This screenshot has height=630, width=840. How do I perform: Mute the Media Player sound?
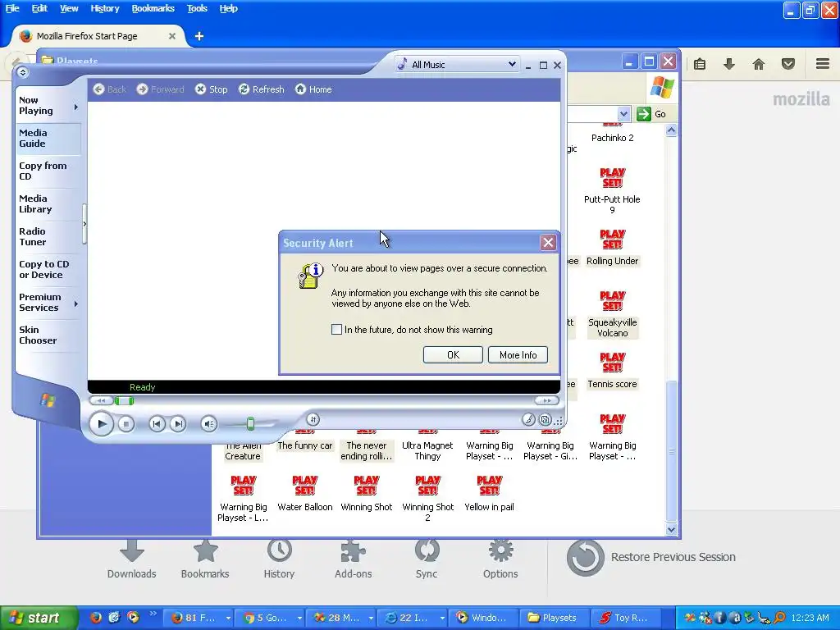(x=209, y=424)
